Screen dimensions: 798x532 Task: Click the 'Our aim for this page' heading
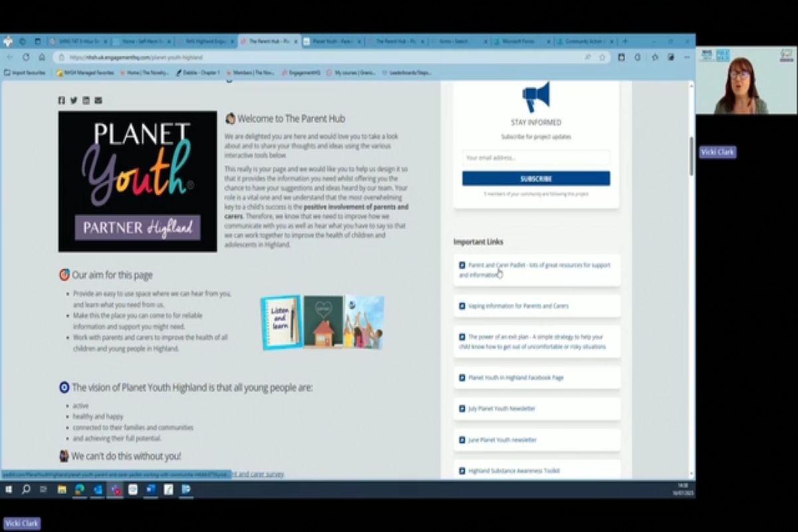pos(112,275)
